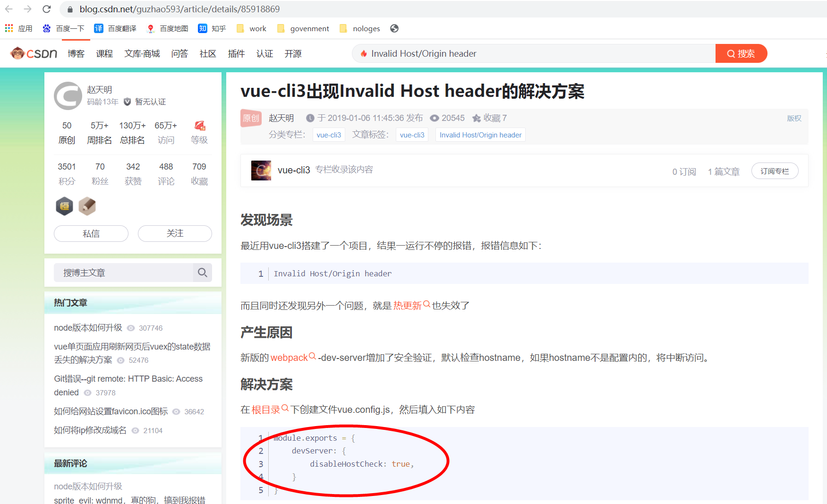Click the 原创 tag beside the author

click(251, 118)
